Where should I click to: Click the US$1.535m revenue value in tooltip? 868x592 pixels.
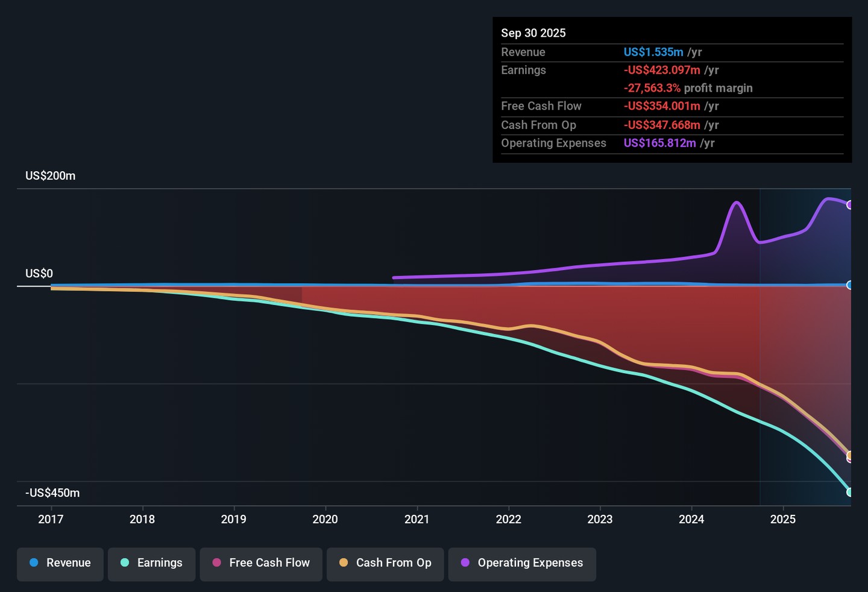click(x=653, y=52)
